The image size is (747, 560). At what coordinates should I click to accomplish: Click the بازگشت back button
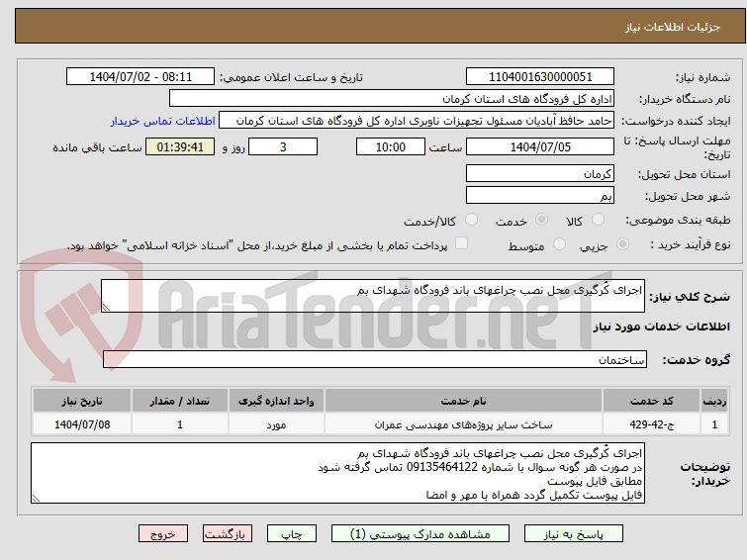coord(228,534)
